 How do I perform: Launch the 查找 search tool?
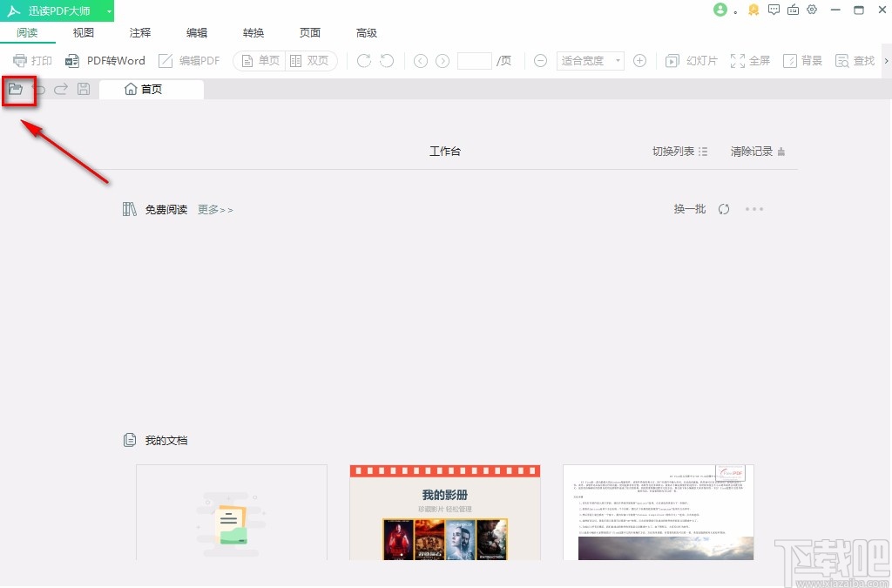click(854, 60)
